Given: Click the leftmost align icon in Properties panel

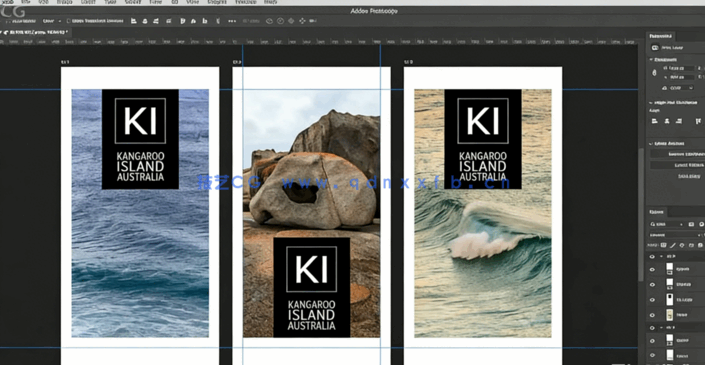Looking at the screenshot, I should pyautogui.click(x=655, y=121).
